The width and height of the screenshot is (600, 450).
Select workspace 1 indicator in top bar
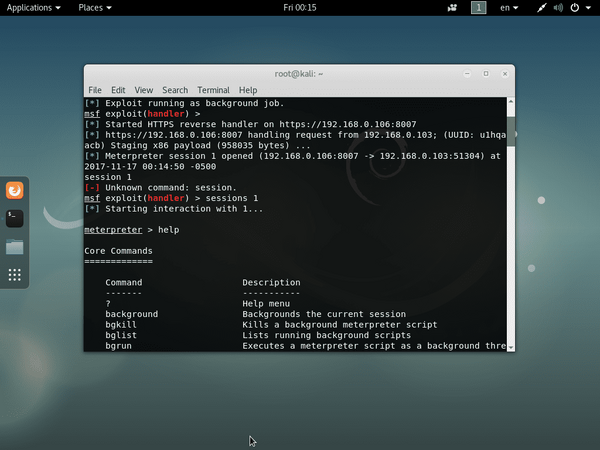[x=478, y=8]
